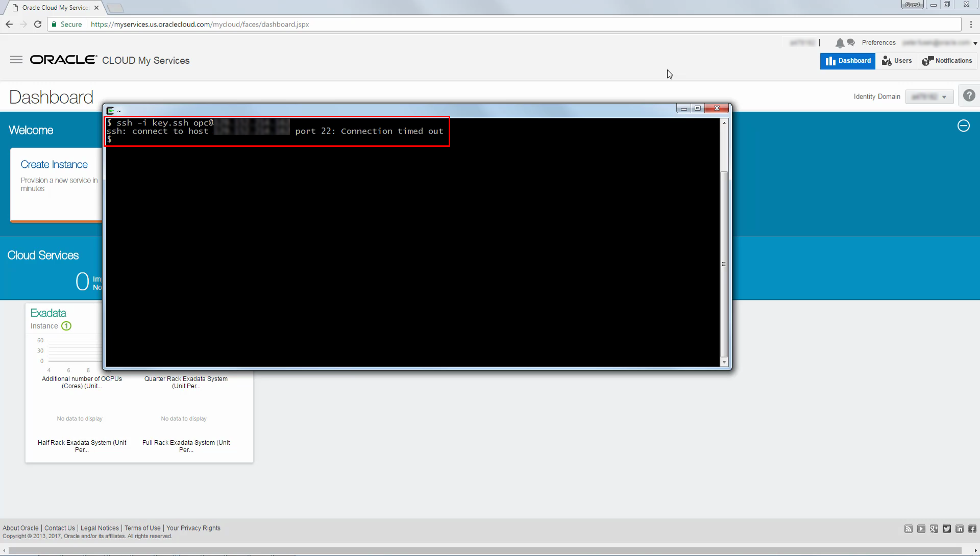
Task: Click the terminal scrollbar up arrow
Action: 724,123
